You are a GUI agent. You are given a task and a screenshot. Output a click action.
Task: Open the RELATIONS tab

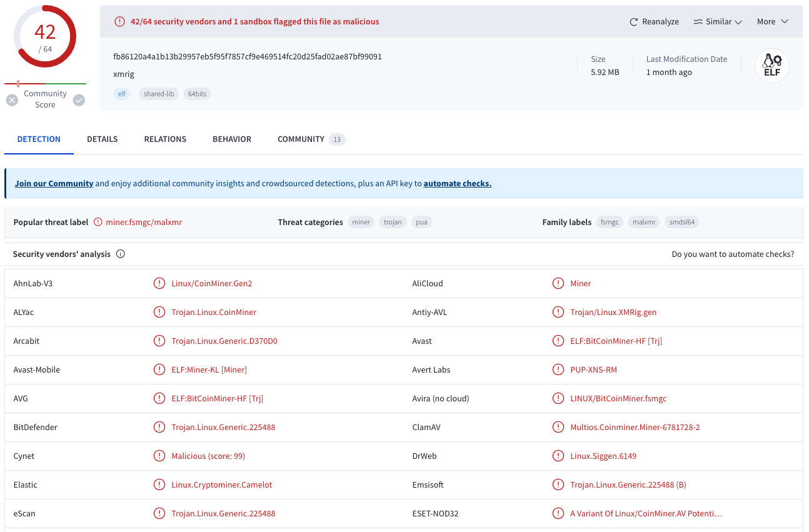[x=165, y=139]
